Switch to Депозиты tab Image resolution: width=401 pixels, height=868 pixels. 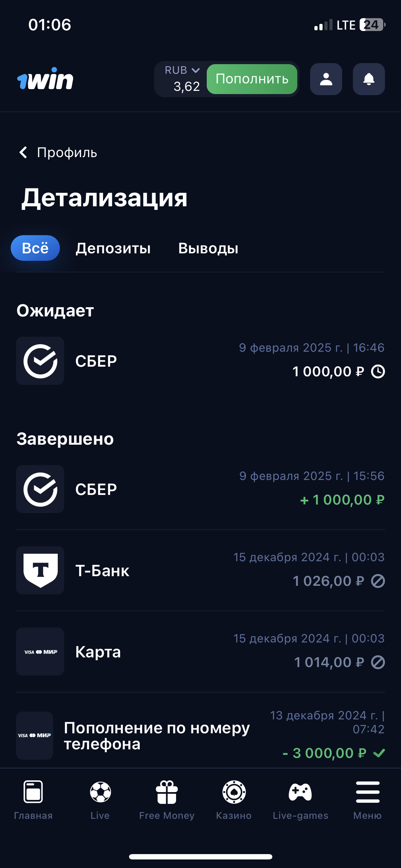113,248
